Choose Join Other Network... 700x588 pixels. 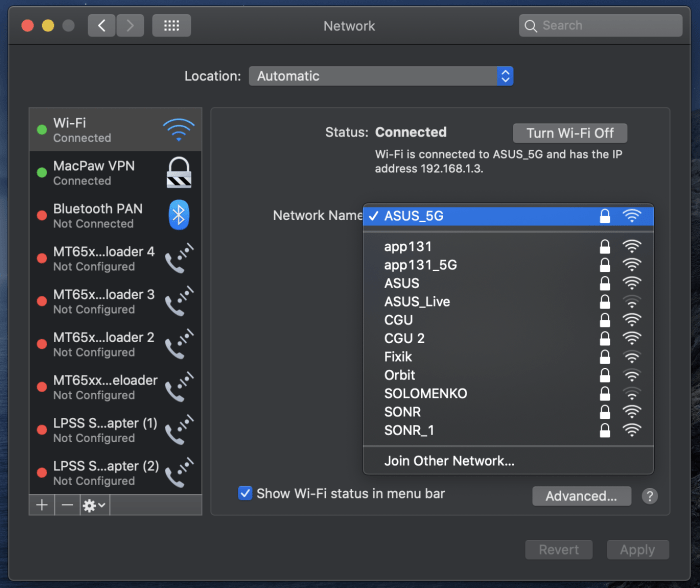click(x=508, y=461)
